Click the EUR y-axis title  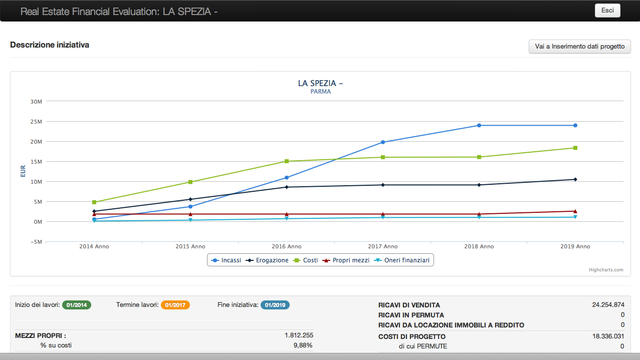point(23,171)
